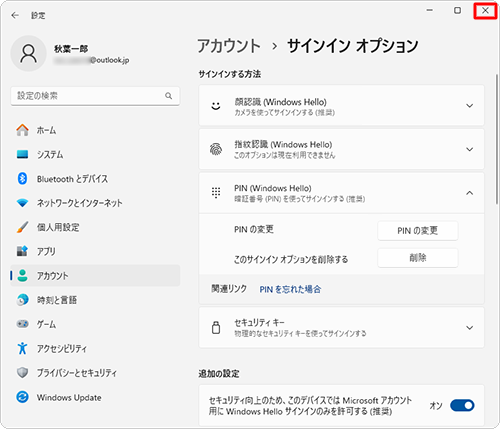Expand 指紋認識 (Windows Hello) chevron
Screen dimensions: 500x429
click(x=469, y=149)
